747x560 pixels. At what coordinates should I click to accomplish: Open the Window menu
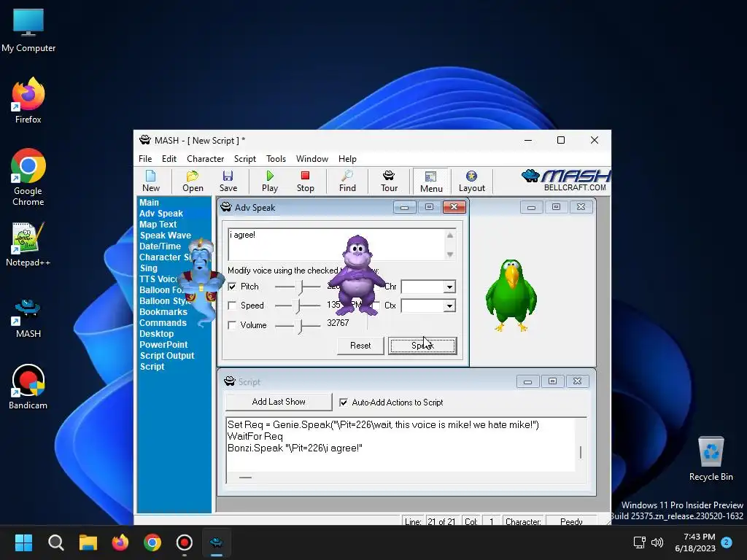click(x=312, y=158)
